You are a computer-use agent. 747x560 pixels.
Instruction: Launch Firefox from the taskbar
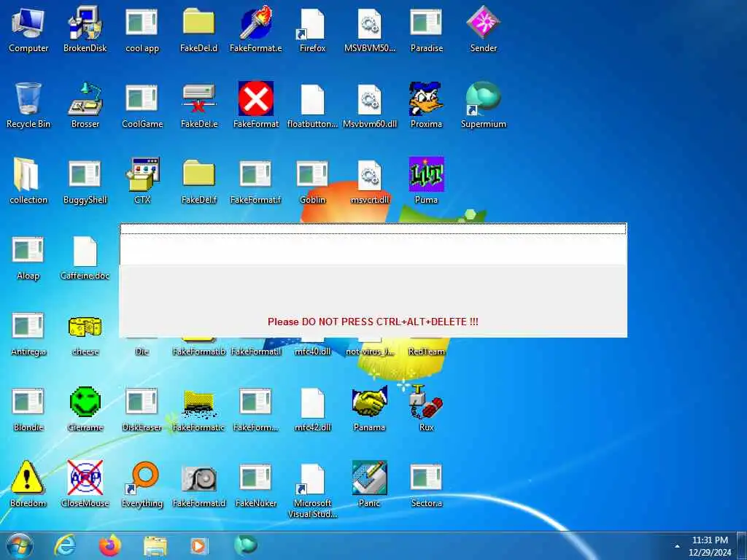pos(110,545)
